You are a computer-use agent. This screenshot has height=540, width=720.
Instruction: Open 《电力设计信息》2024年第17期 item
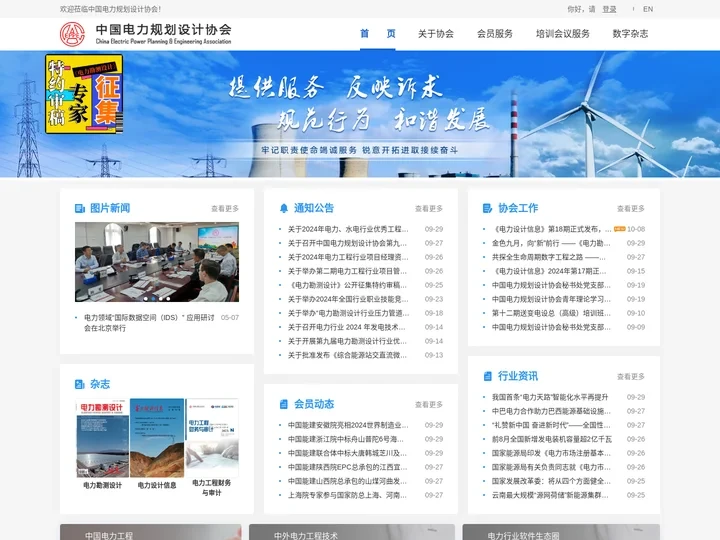(x=549, y=271)
